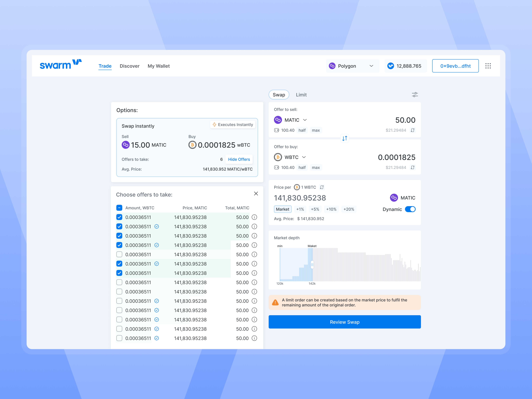Screen dimensions: 532x399
Task: Uncheck the first offer's checkbox
Action: (119, 217)
